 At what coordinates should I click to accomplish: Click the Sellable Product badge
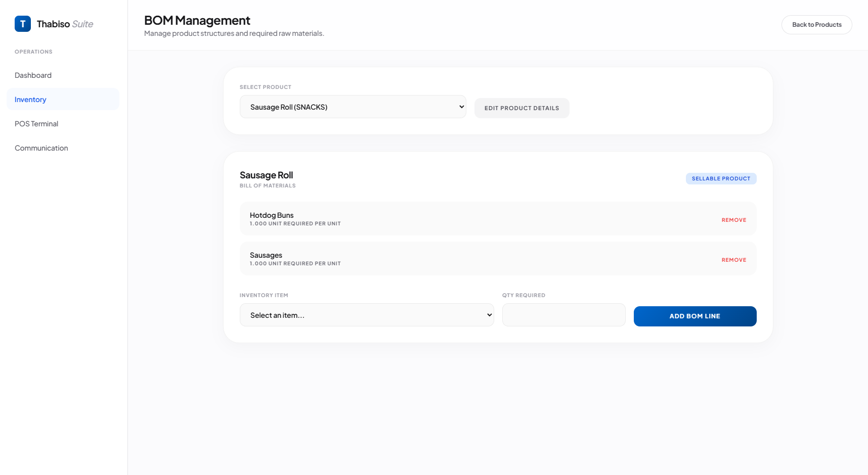tap(721, 178)
